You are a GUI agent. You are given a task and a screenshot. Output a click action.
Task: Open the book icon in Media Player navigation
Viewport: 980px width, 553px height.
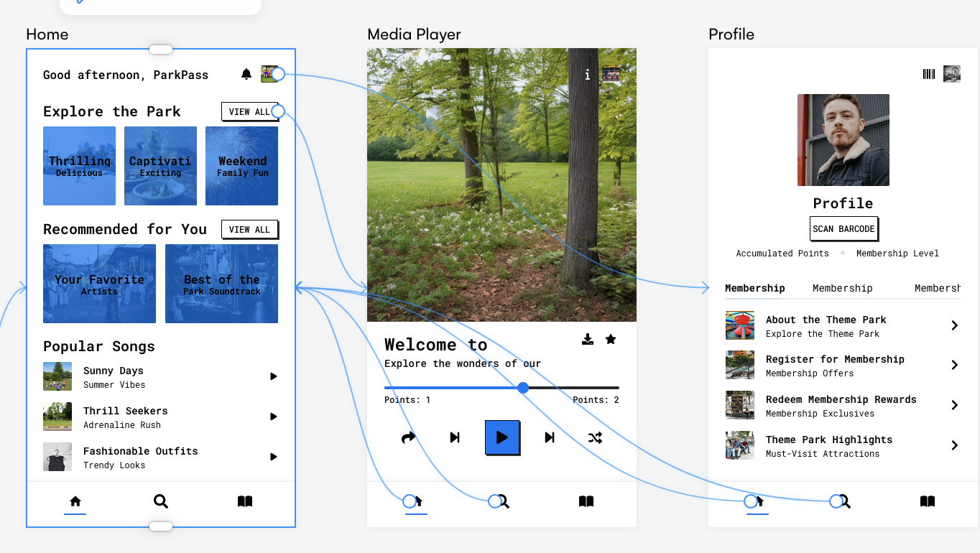[586, 501]
